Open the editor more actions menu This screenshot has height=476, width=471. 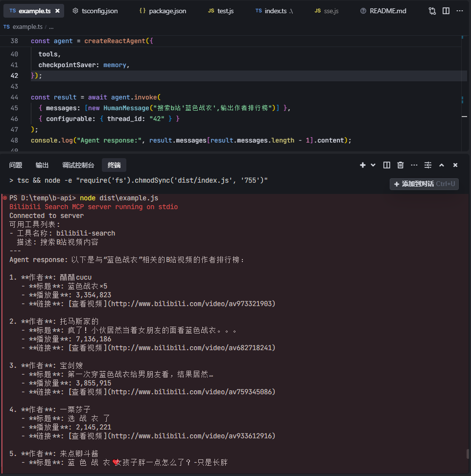point(460,11)
